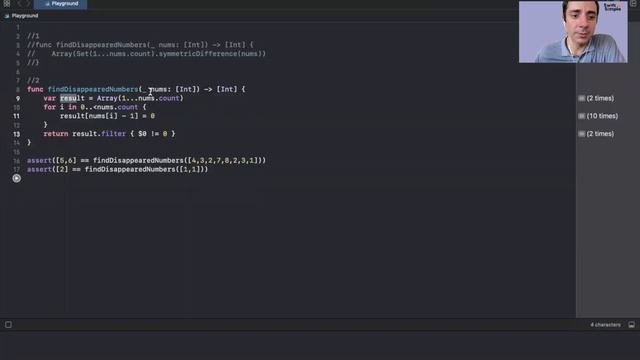Viewport: 640px width, 360px height.
Task: Click 'findDisappearedNumbers' in line 8 declaration
Action: (93, 89)
